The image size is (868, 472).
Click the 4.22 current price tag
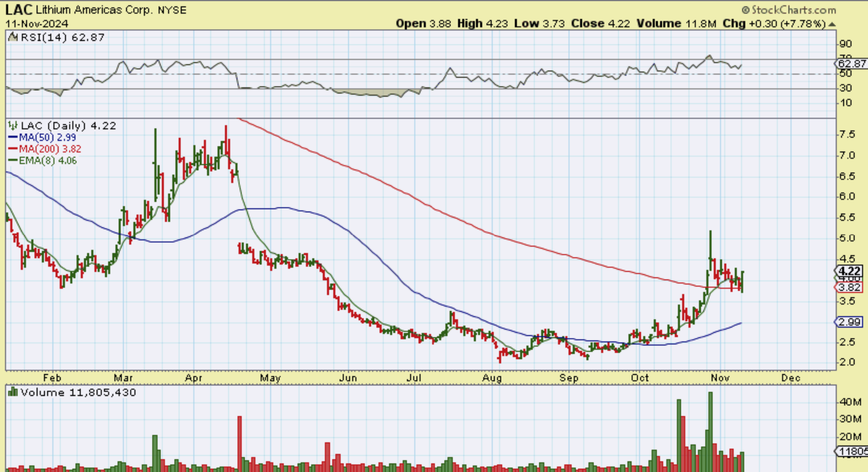click(849, 271)
